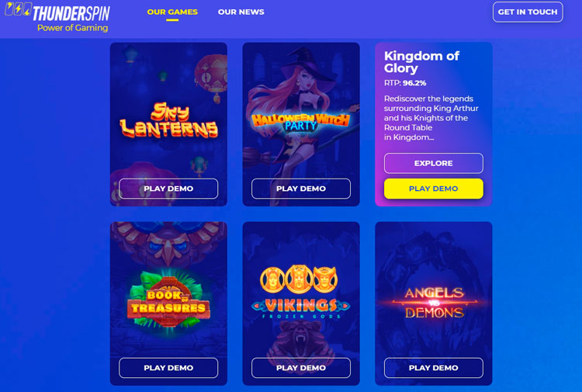
Task: Start the Book of Treasures demo
Action: (x=168, y=368)
